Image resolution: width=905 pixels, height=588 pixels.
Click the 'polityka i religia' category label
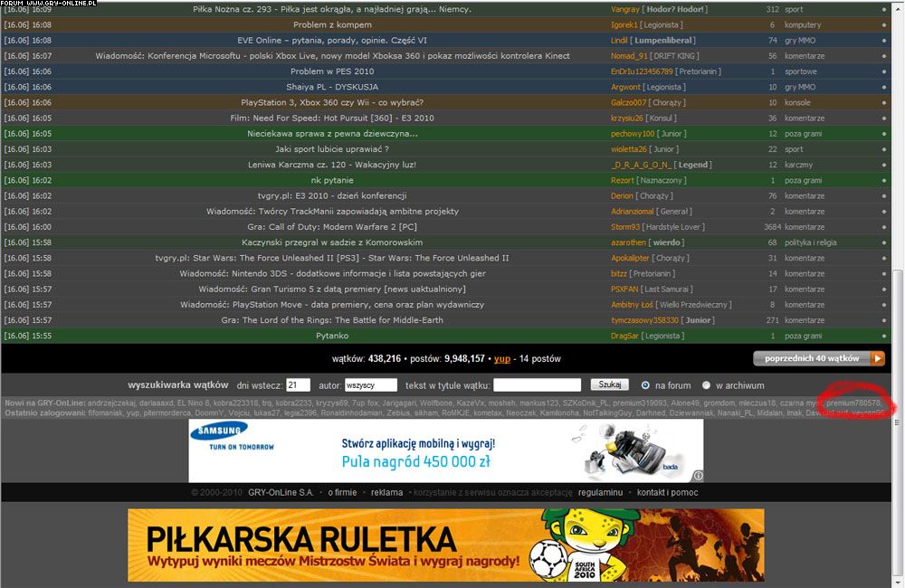[x=810, y=243]
